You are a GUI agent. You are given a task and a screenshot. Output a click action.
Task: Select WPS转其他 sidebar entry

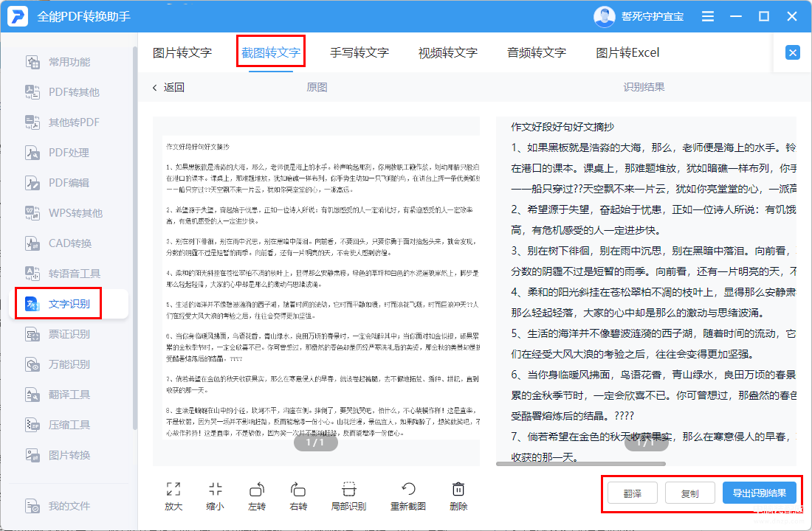click(63, 212)
